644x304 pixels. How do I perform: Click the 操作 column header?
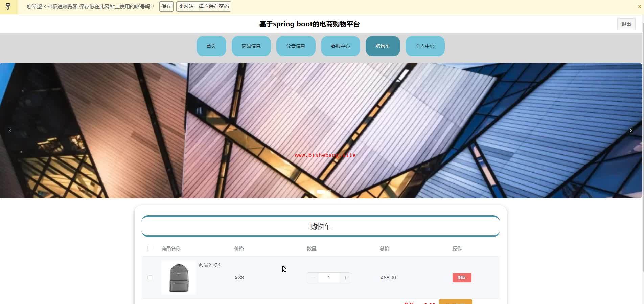tap(457, 248)
